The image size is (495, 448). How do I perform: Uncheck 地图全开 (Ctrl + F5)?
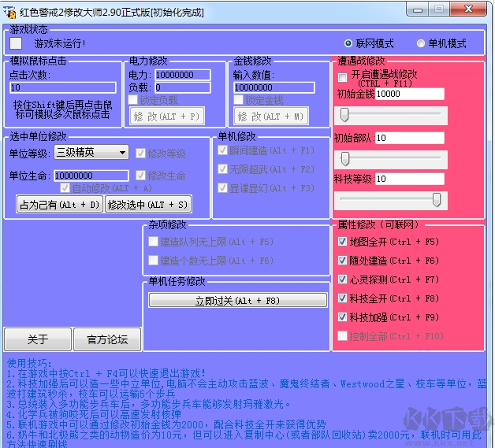[x=342, y=242]
